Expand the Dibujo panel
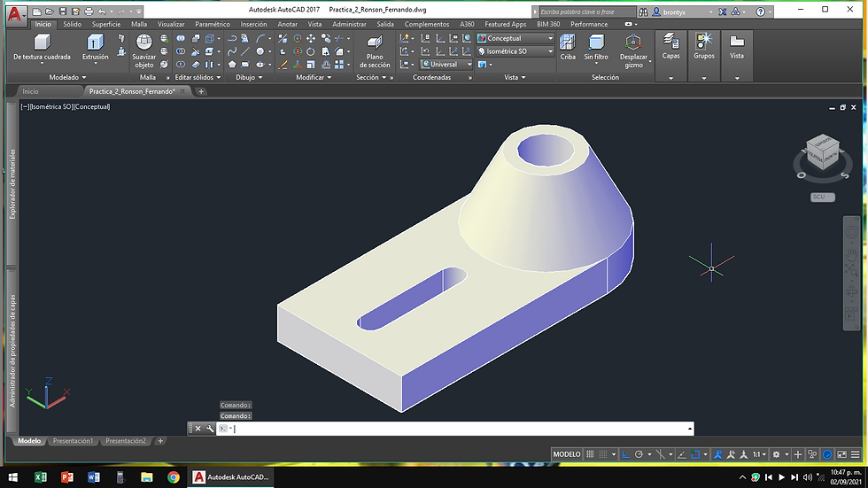This screenshot has width=868, height=488. pyautogui.click(x=249, y=77)
